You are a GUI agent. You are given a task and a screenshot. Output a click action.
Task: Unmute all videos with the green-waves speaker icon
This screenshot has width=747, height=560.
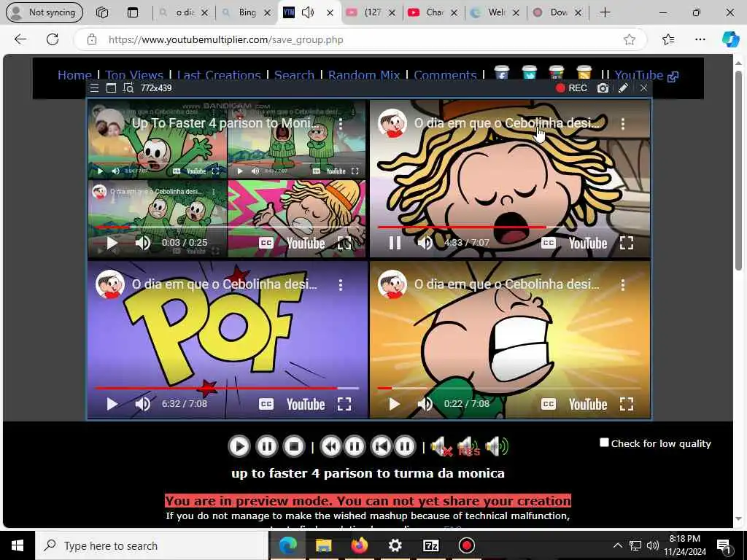pos(496,447)
